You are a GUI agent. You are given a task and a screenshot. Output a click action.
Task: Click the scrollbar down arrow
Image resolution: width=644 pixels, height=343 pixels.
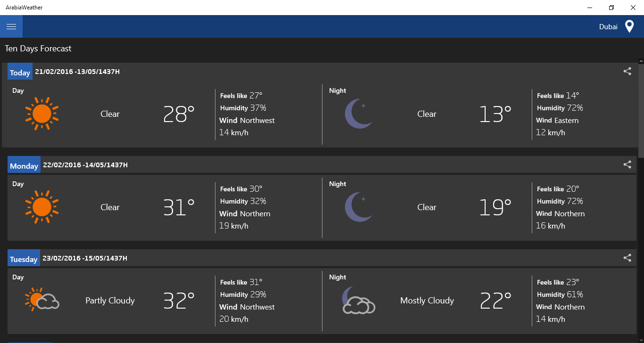point(641,340)
